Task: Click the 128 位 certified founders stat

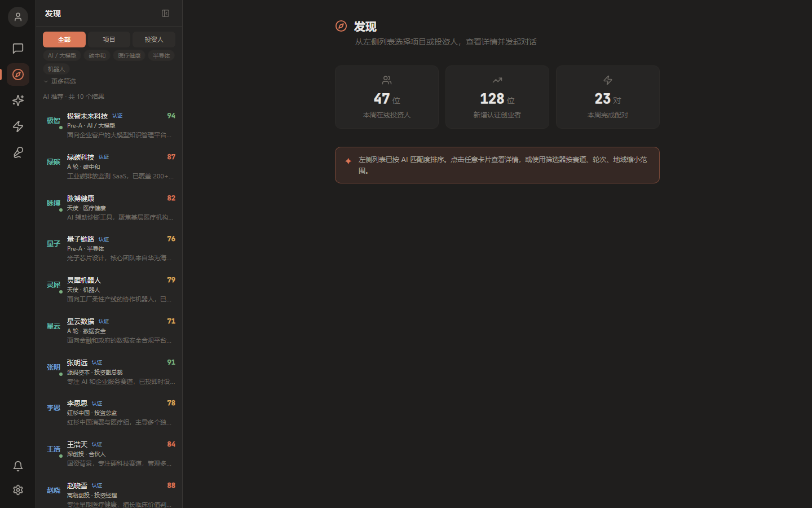Action: click(497, 97)
